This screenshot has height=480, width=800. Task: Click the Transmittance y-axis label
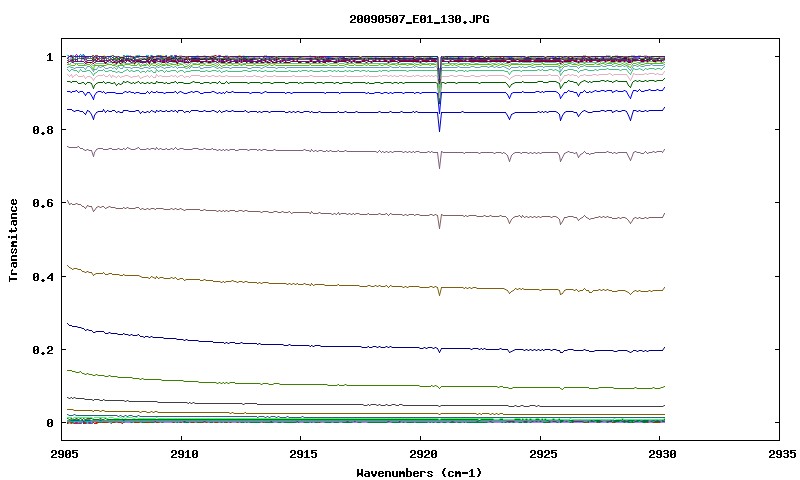tap(14, 240)
